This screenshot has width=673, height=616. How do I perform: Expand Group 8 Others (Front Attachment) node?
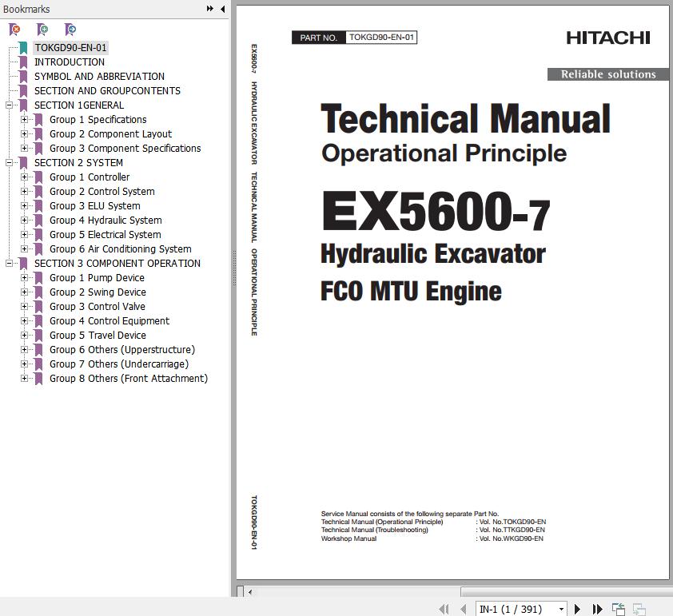(x=25, y=378)
